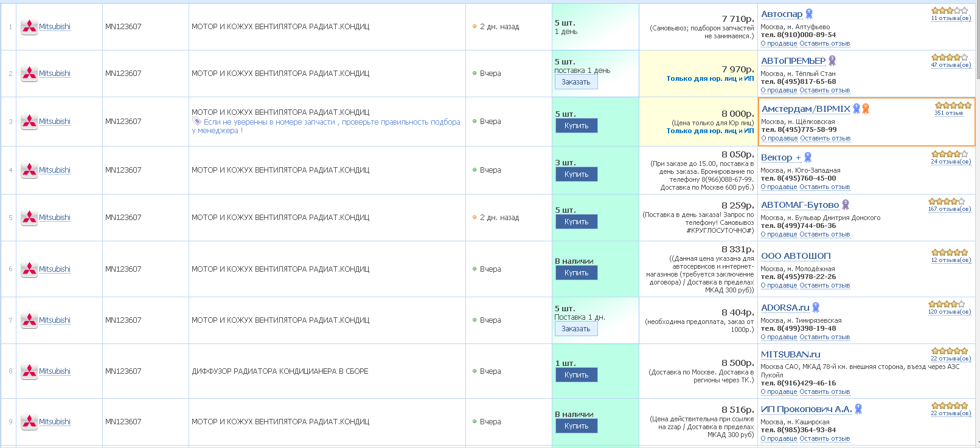980x448 pixels.
Task: Click the Mitsubishi logo icon in row 1
Action: [29, 27]
